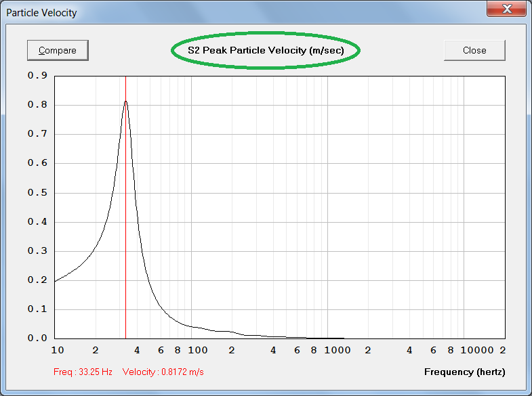Click the Particle Velocity window title
532x396 pixels.
pos(41,13)
